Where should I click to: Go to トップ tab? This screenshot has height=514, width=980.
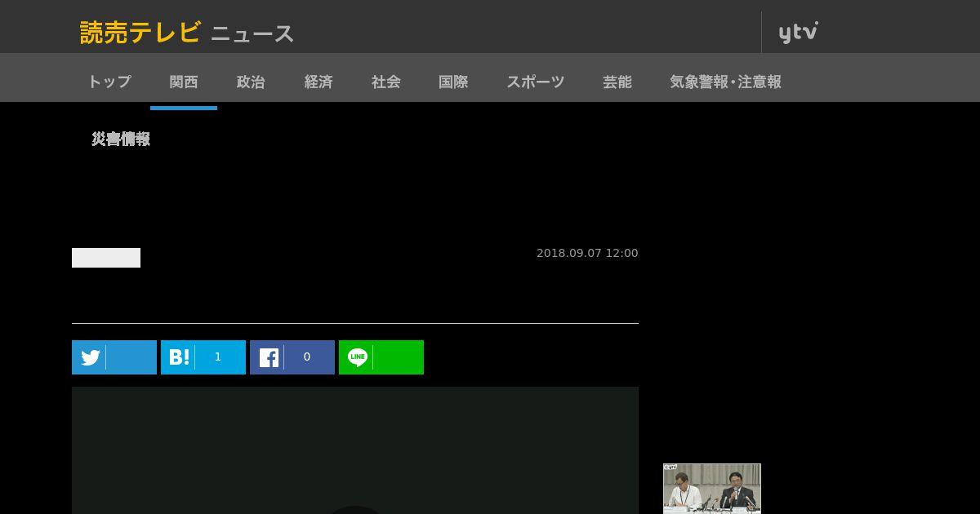pyautogui.click(x=109, y=82)
